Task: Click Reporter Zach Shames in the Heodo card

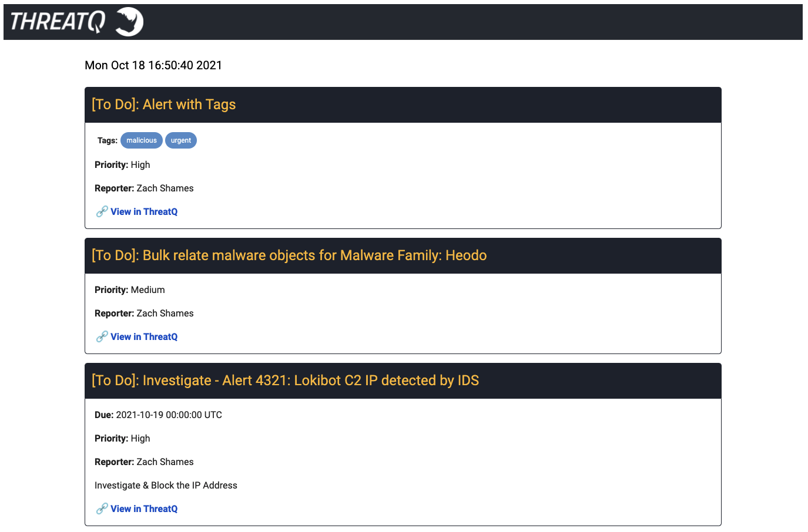Action: click(144, 313)
